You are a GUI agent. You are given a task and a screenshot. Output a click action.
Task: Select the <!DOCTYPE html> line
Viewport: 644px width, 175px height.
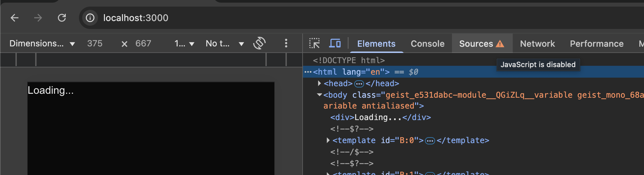tap(349, 60)
